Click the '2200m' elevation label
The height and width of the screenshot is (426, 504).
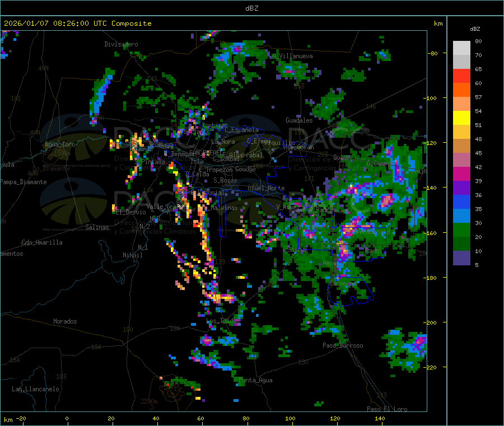pos(149,401)
